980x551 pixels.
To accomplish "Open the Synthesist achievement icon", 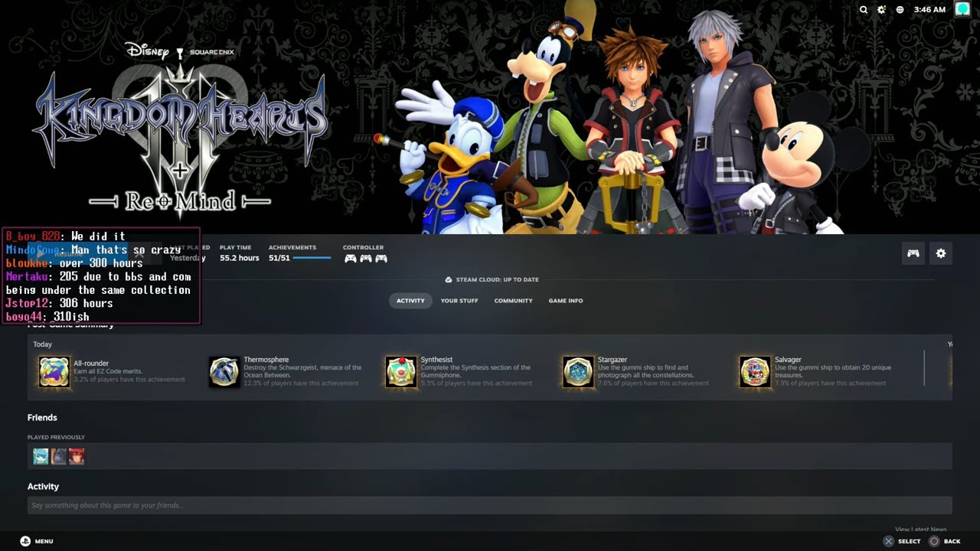I will tap(401, 372).
